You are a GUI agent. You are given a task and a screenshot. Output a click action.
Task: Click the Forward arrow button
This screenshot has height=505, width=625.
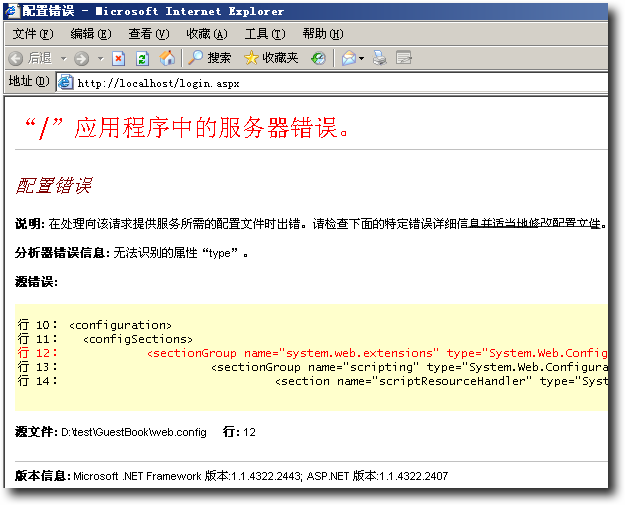tap(81, 58)
